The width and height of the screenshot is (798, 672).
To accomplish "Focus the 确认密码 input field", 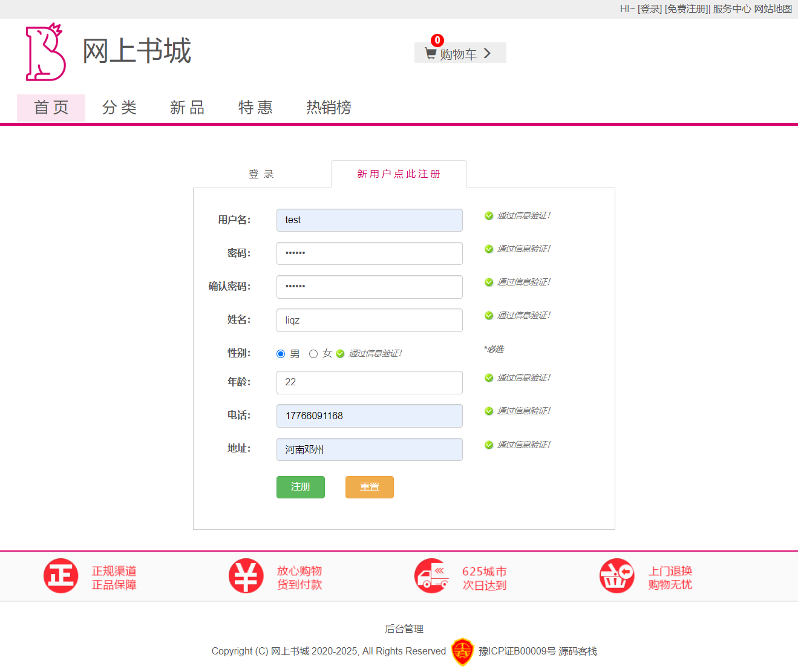I will click(x=370, y=287).
